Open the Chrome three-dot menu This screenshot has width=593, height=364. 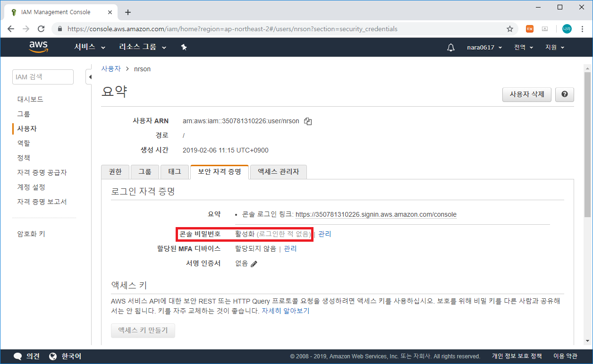[583, 29]
